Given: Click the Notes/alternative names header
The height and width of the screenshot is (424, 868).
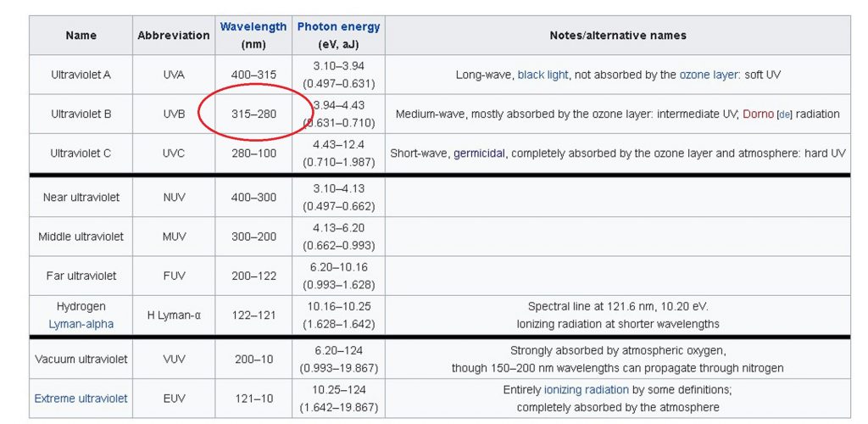Looking at the screenshot, I should click(x=617, y=36).
